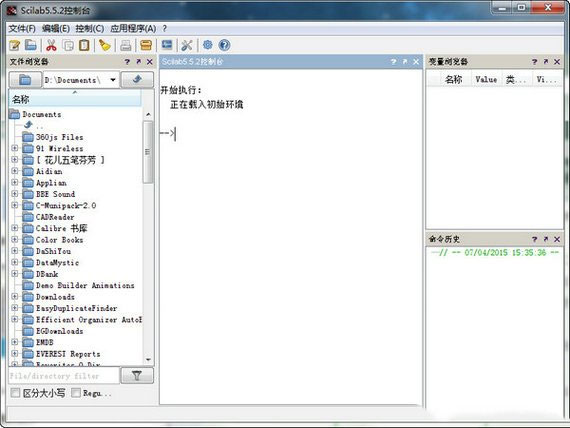Open the 应用程序(A) menu
The height and width of the screenshot is (428, 570).
tap(133, 29)
